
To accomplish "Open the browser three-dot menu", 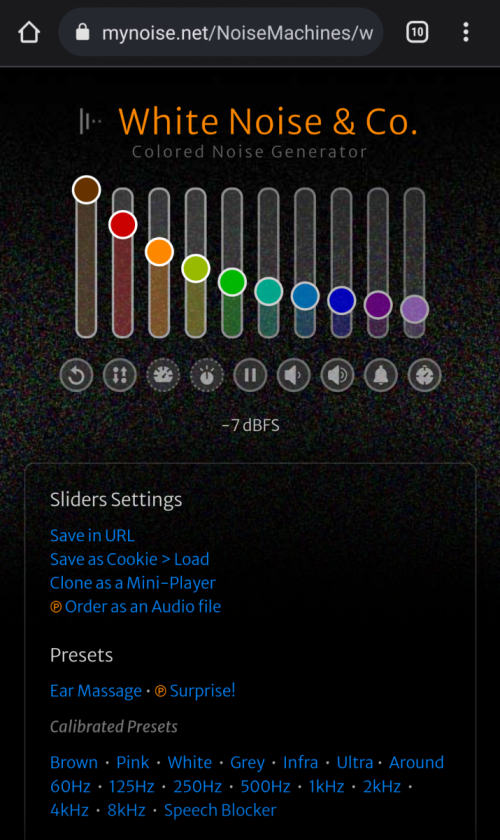I will pyautogui.click(x=466, y=32).
